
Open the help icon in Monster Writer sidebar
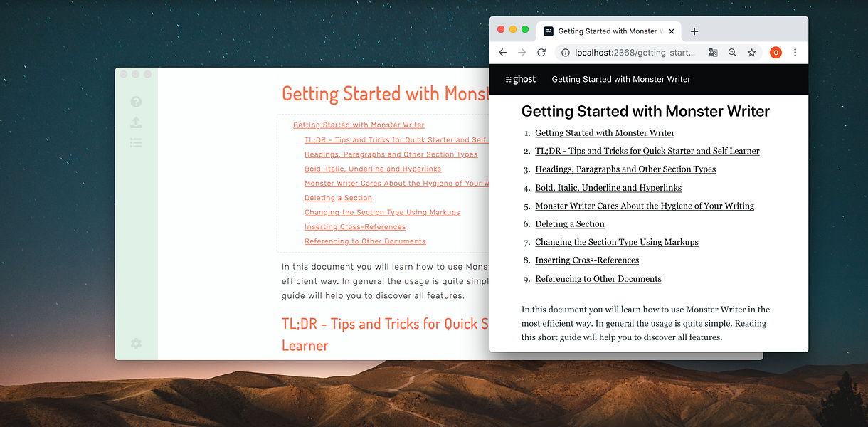[136, 102]
